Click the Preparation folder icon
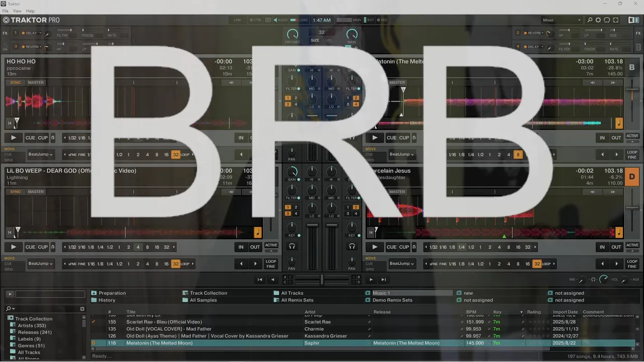The image size is (644, 362). pos(94,293)
